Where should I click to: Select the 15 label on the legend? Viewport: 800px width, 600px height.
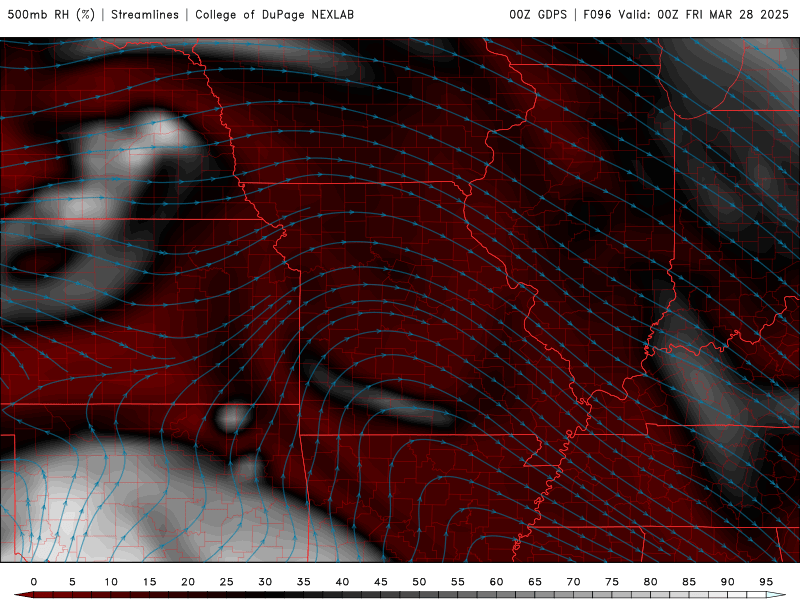149,582
